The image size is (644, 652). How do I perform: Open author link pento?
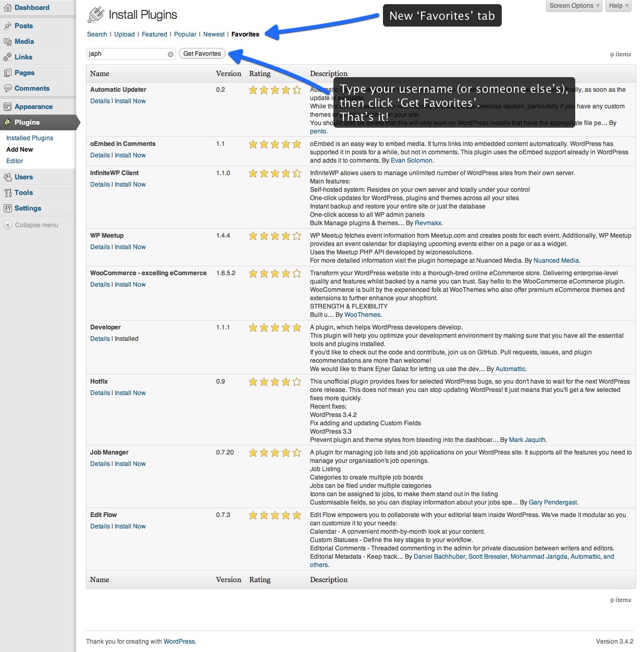[x=318, y=131]
